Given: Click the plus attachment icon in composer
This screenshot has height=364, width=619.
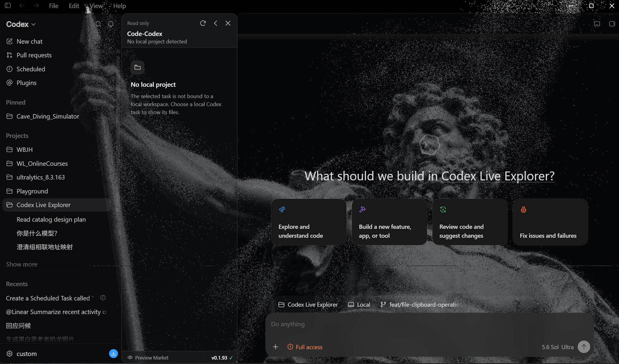Looking at the screenshot, I should pos(275,347).
